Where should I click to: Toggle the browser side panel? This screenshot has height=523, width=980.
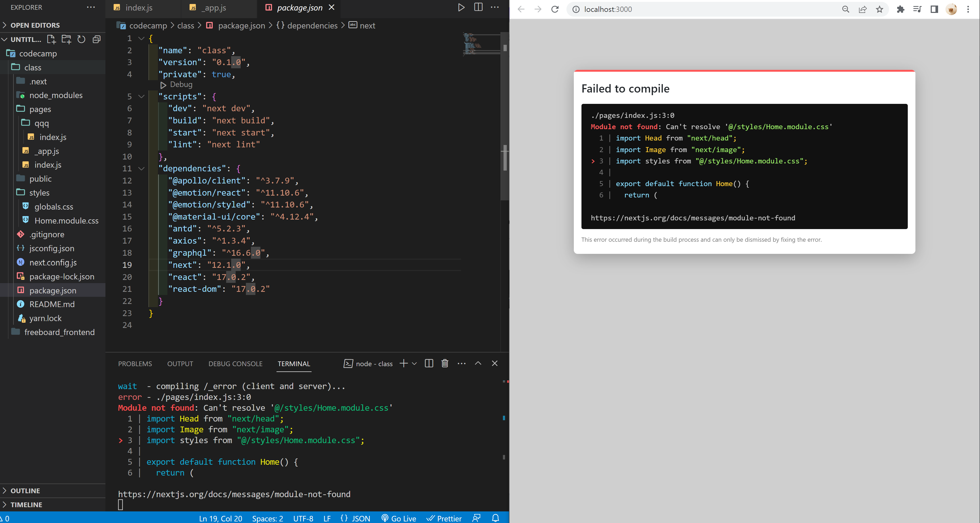[x=934, y=9]
